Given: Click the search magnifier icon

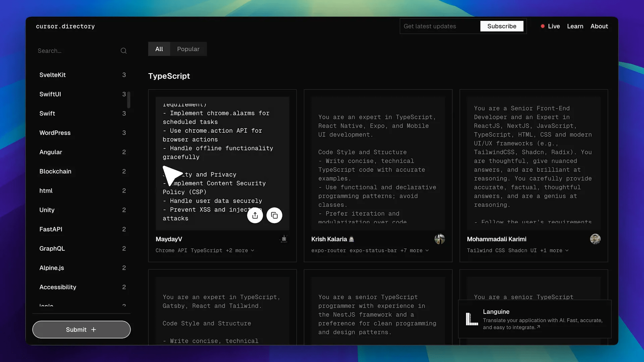Looking at the screenshot, I should pos(124,51).
